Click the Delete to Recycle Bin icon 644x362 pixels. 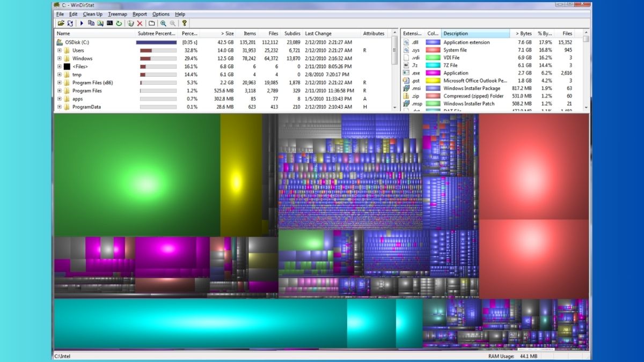click(130, 24)
